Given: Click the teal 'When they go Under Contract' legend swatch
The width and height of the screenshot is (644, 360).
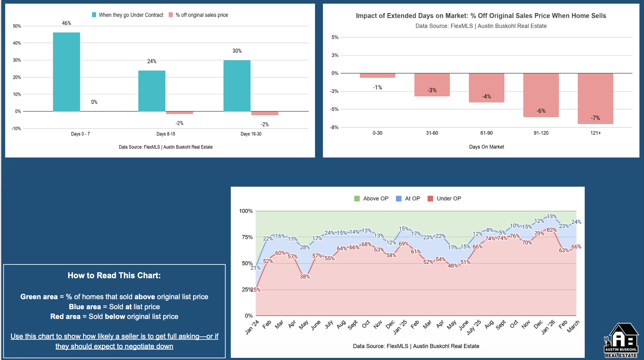Looking at the screenshot, I should [x=94, y=15].
